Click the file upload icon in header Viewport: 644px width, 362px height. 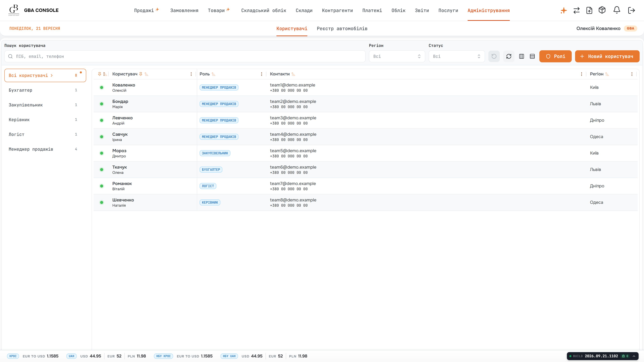tap(589, 10)
